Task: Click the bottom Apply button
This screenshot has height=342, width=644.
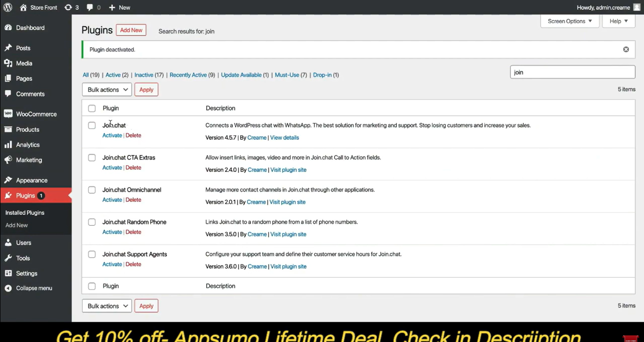Action: (146, 306)
